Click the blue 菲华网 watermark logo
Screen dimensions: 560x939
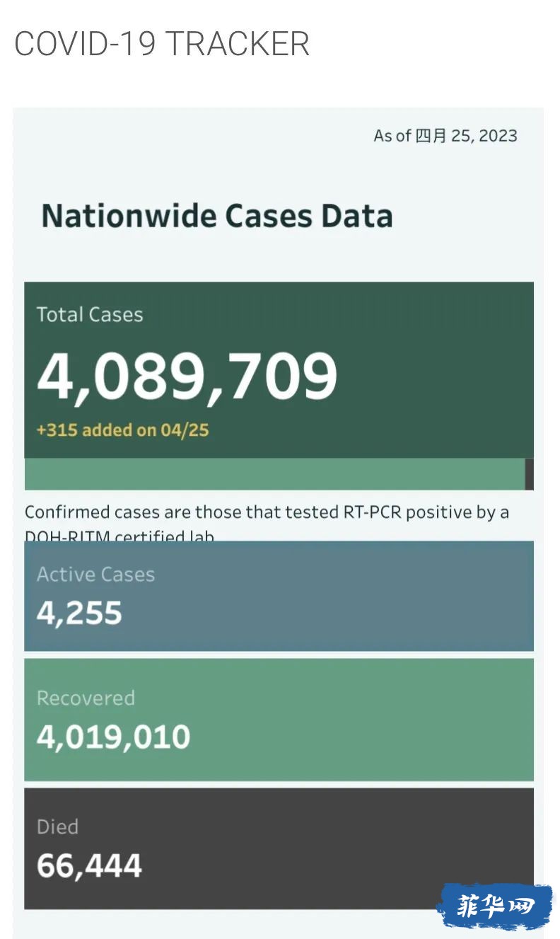tap(494, 906)
